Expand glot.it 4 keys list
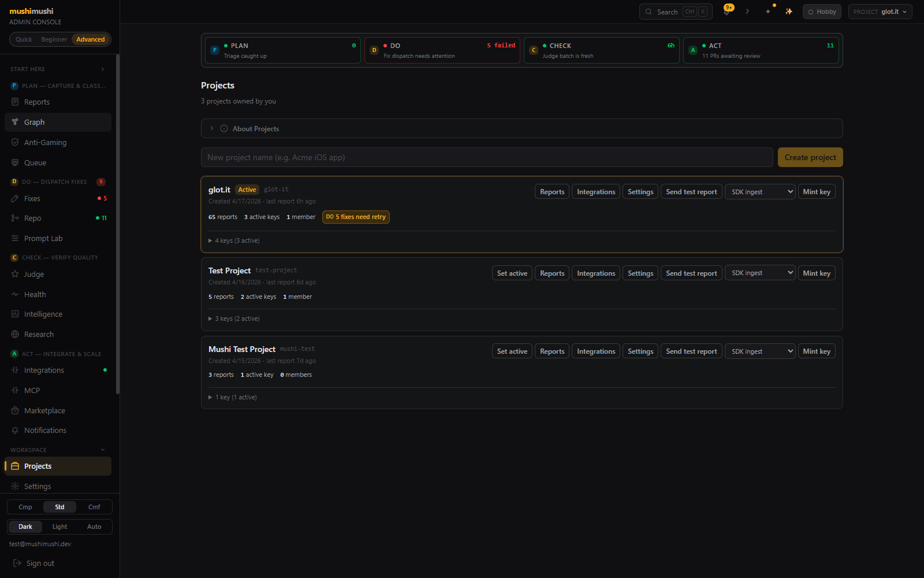This screenshot has height=578, width=924. (x=234, y=240)
